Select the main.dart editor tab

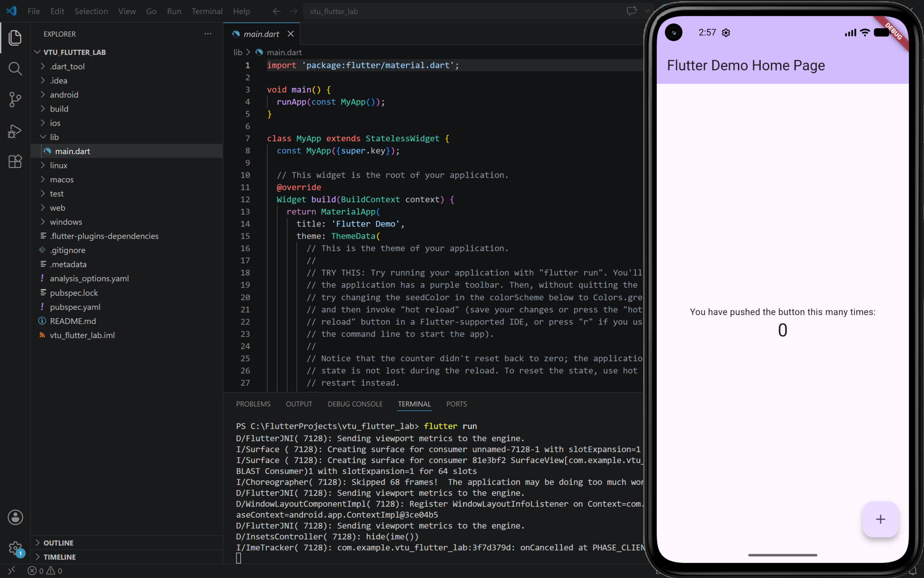(262, 34)
